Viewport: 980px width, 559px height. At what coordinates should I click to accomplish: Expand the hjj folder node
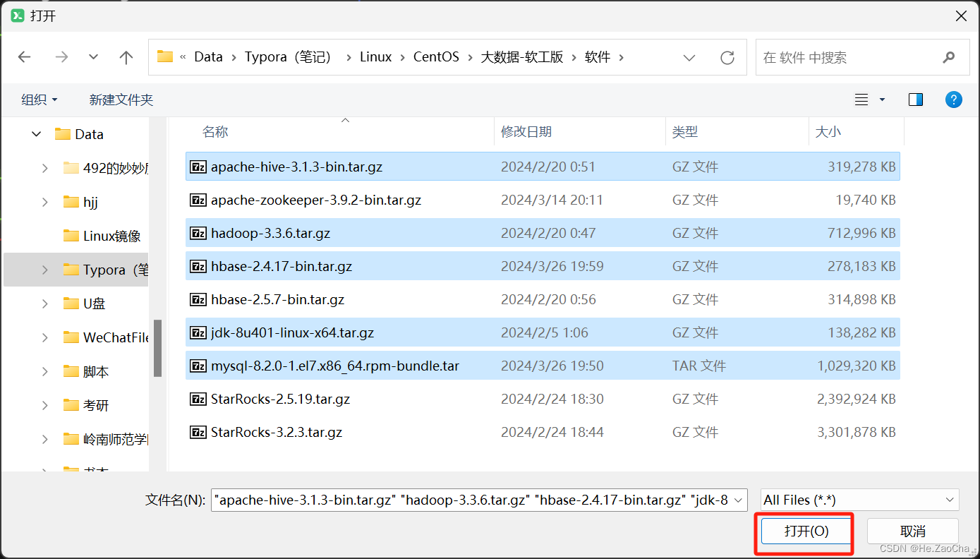coord(45,202)
